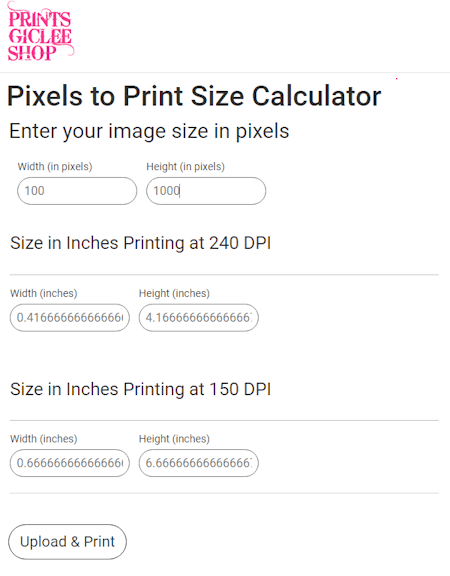
Task: Click the small pink dot below the header line
Action: [396, 79]
